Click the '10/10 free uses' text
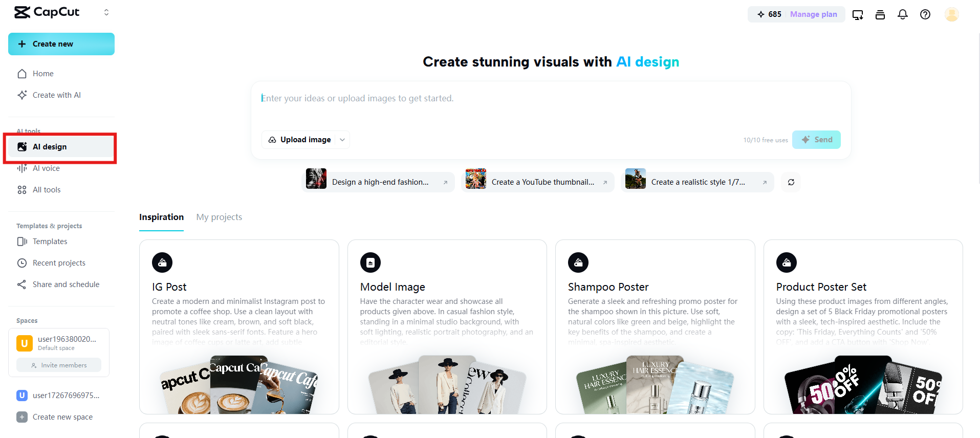Viewport: 980px width, 438px height. coord(766,140)
